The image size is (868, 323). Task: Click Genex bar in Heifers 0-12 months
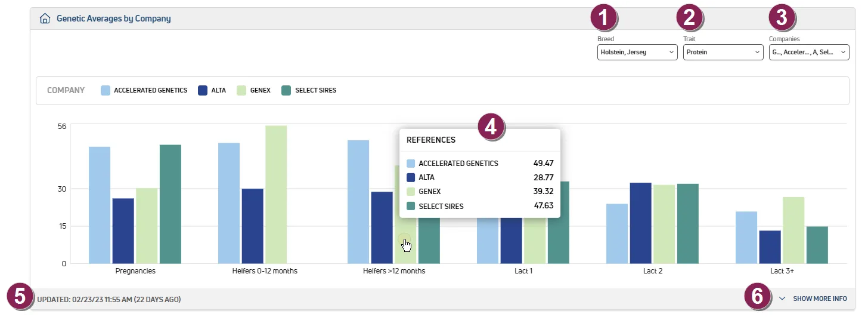tap(276, 194)
